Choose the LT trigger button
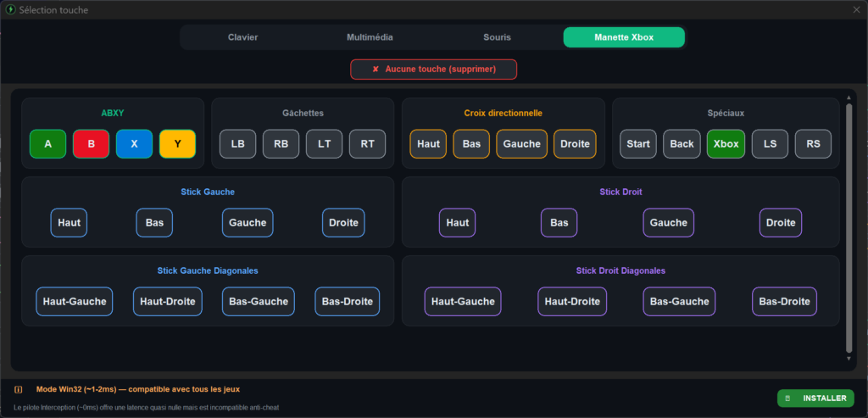The width and height of the screenshot is (868, 418). point(325,144)
